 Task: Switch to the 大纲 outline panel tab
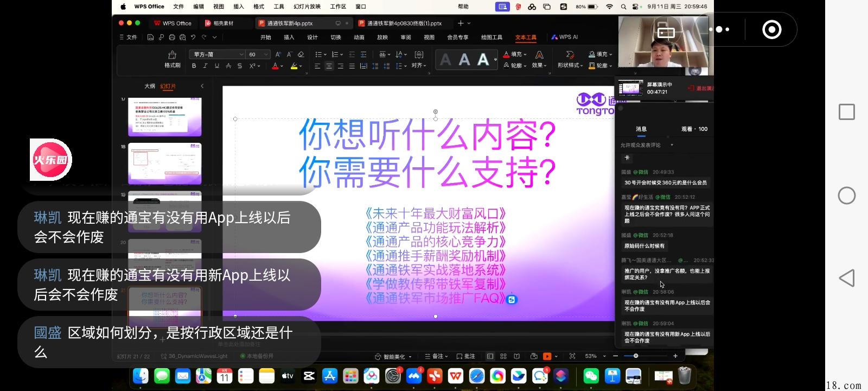(150, 86)
